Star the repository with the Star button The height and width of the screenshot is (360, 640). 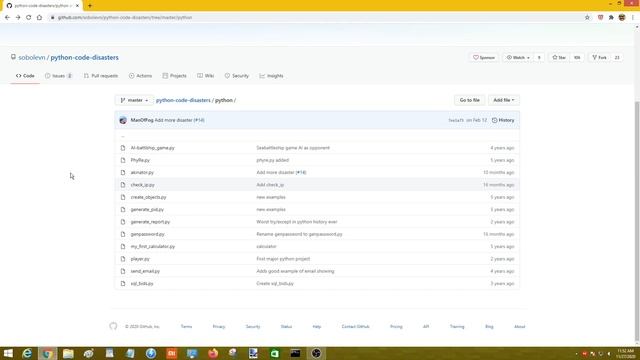click(559, 58)
